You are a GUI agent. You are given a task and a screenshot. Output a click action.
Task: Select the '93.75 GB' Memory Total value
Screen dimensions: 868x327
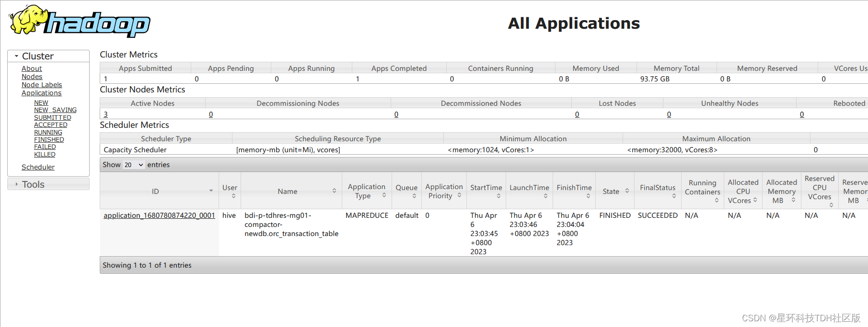(655, 79)
